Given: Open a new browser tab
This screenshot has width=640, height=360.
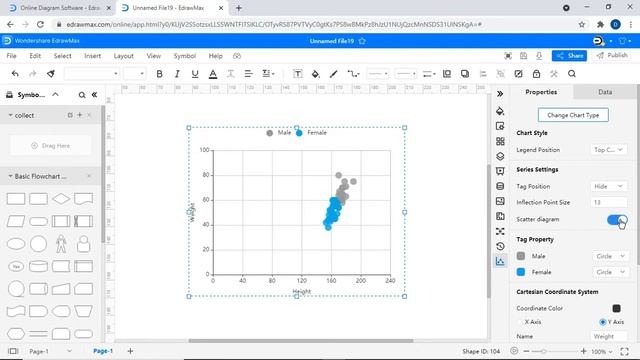Looking at the screenshot, I should click(x=239, y=8).
